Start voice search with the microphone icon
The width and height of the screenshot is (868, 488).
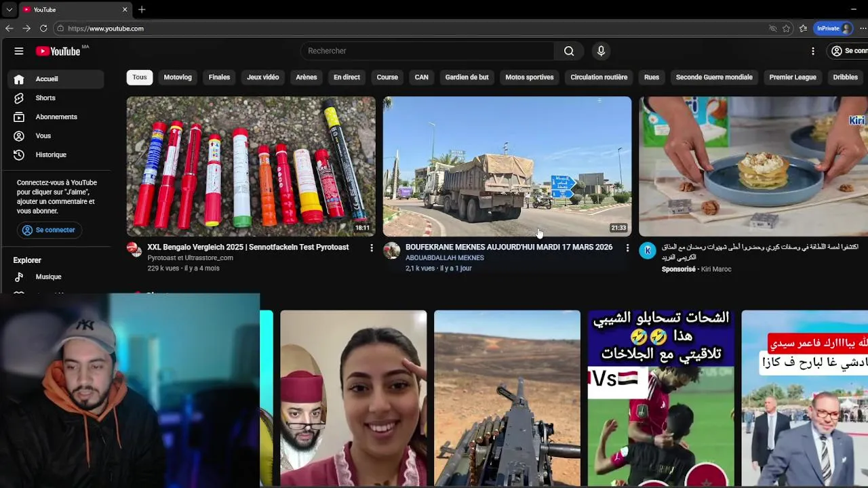click(x=601, y=51)
